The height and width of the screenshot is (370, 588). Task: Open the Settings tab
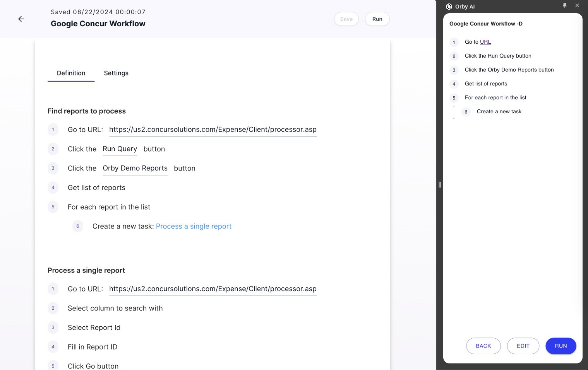(116, 73)
